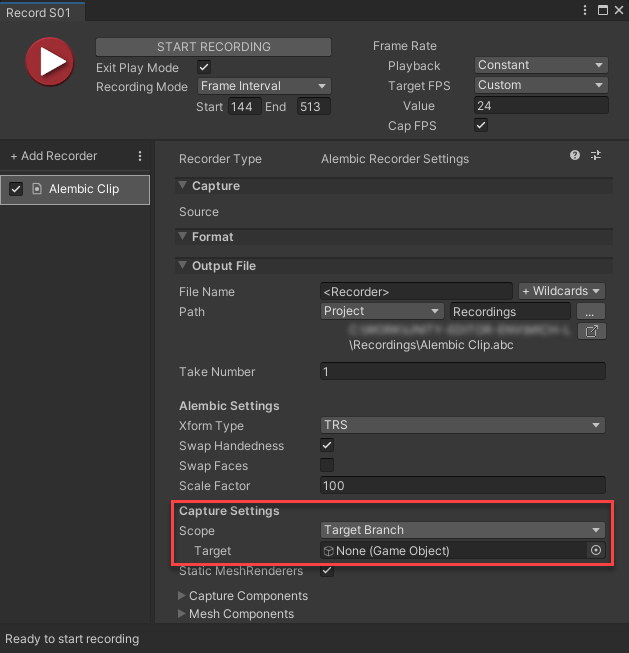Reveal output folder with the open-location icon
629x653 pixels.
(591, 331)
